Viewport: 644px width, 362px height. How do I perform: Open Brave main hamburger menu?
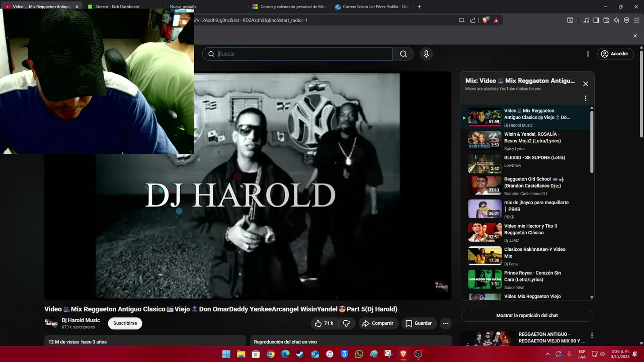pyautogui.click(x=636, y=20)
